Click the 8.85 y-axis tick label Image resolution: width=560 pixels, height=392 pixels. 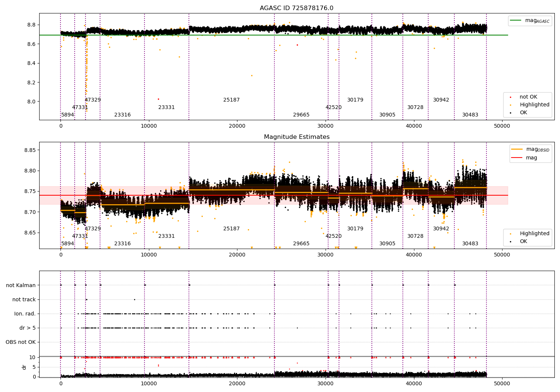(x=29, y=150)
